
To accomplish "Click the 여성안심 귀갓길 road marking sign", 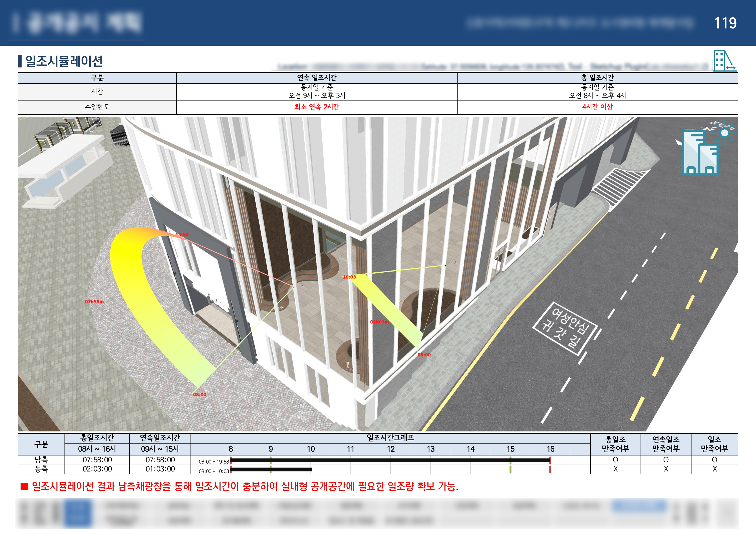I will tap(565, 329).
